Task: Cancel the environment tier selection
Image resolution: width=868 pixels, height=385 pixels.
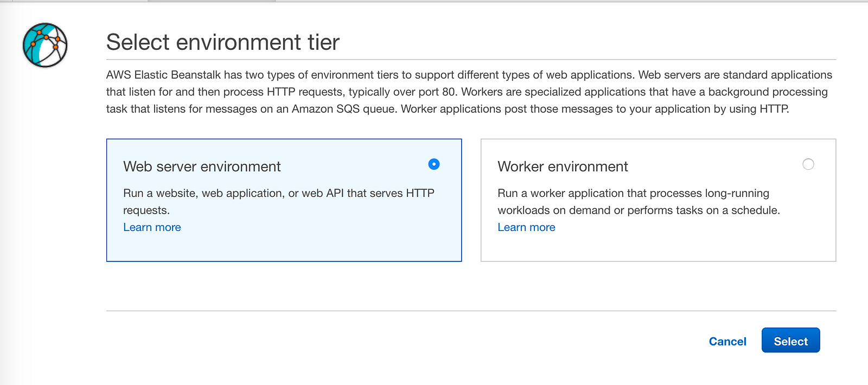Action: pyautogui.click(x=727, y=341)
